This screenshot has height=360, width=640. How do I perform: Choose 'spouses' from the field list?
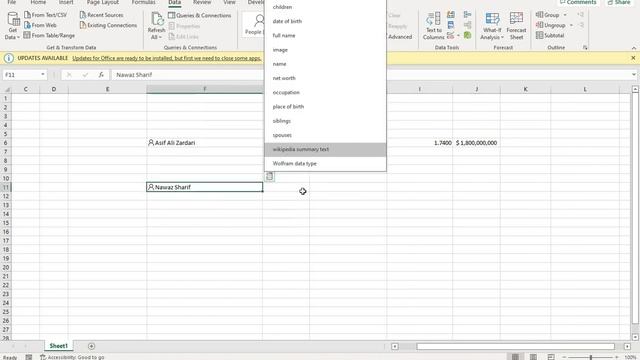pyautogui.click(x=325, y=135)
